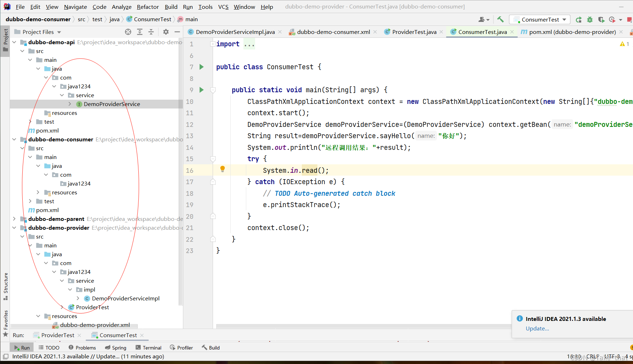Click the Profiler run icon in toolbar
633x364 pixels.
[x=612, y=19]
